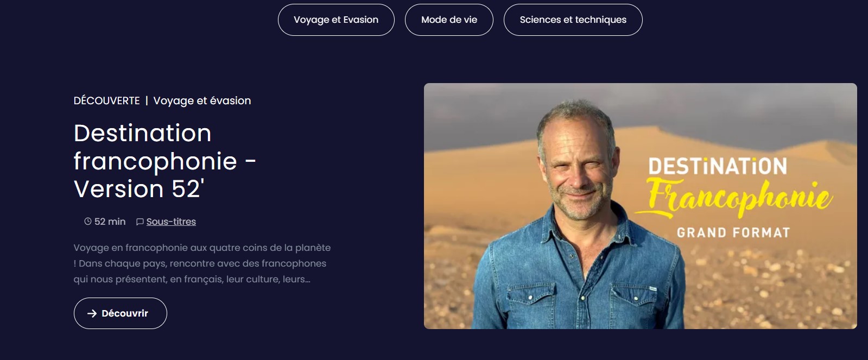Click the arrow icon inside Découvrir

click(92, 313)
